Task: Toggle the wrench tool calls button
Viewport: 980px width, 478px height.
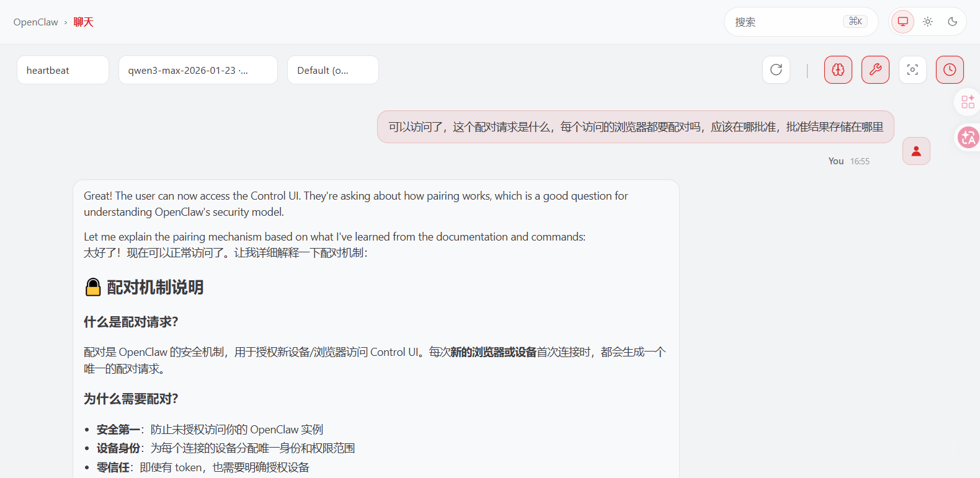Action: click(x=875, y=70)
